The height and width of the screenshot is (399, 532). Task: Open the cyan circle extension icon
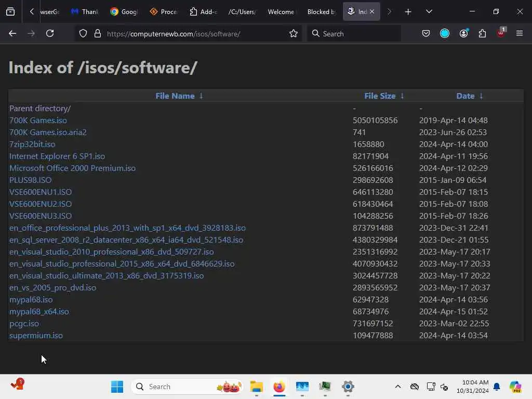(x=445, y=33)
